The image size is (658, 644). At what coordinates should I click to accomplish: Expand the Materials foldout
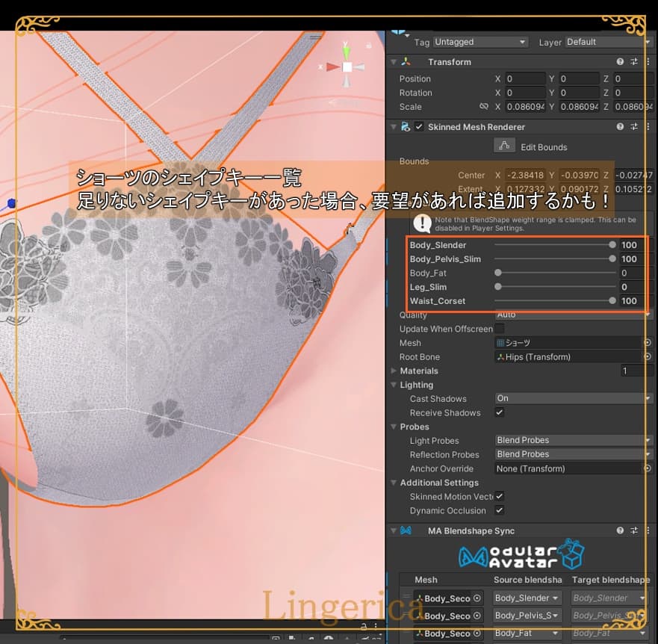[394, 371]
